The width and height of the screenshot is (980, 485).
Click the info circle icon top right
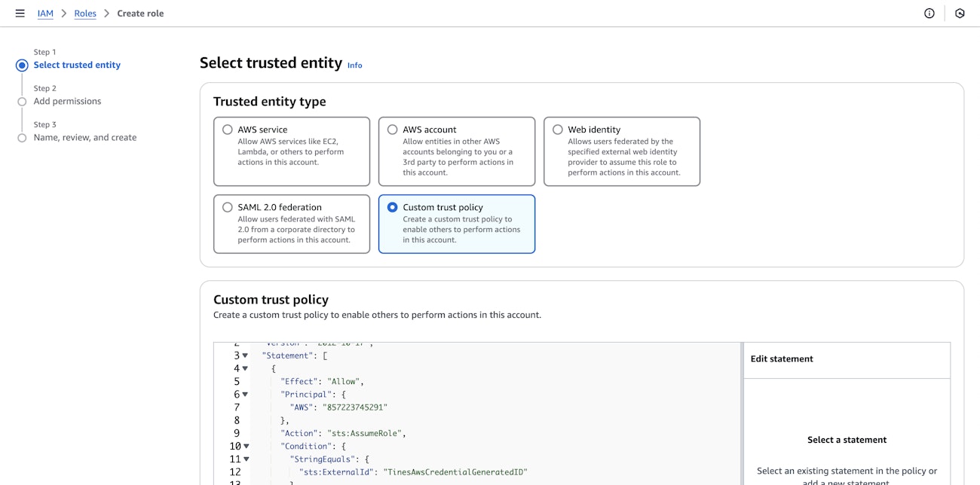tap(929, 14)
